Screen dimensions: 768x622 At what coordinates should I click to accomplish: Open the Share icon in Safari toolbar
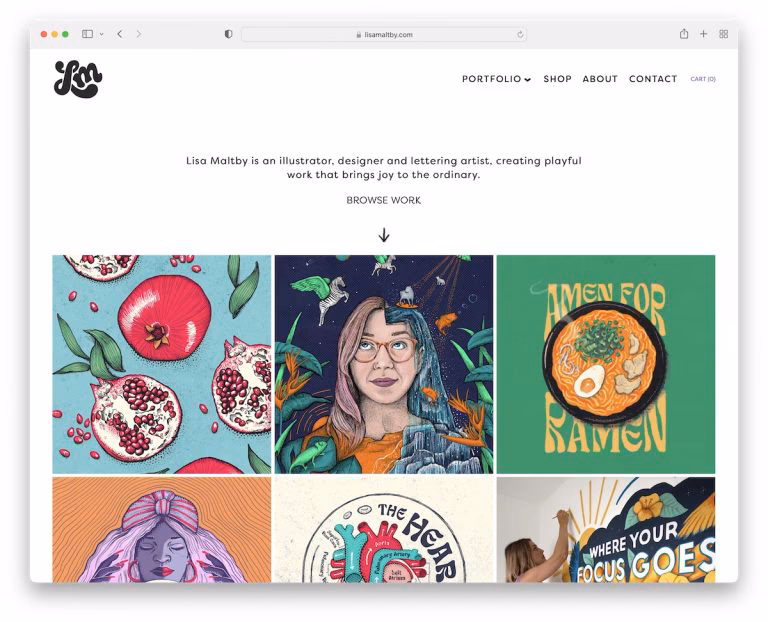pyautogui.click(x=684, y=34)
